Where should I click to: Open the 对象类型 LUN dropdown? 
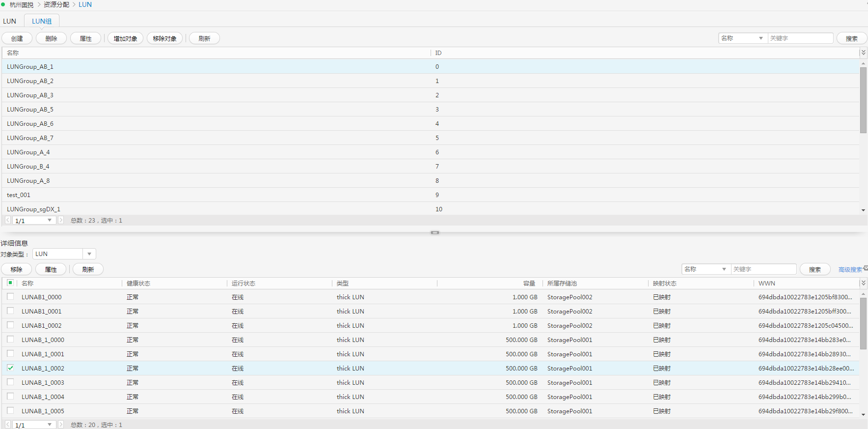click(64, 254)
